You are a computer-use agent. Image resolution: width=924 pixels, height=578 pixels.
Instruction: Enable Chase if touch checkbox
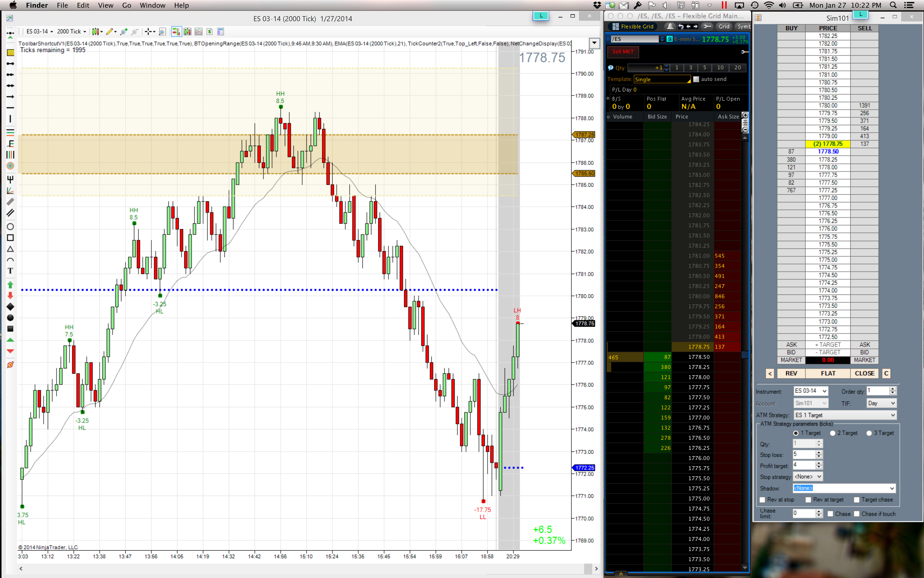pos(857,514)
